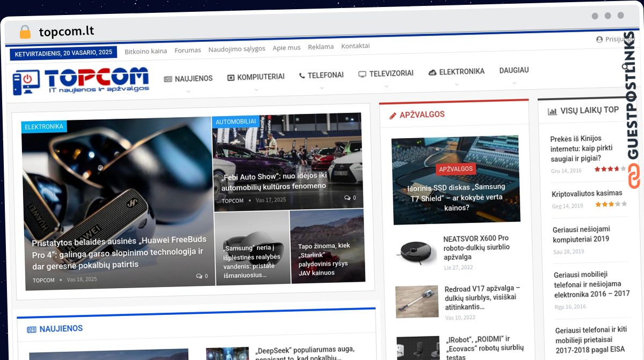This screenshot has height=360, width=644.
Task: Click the Redroad V17 vacuum thumbnail
Action: tap(417, 301)
